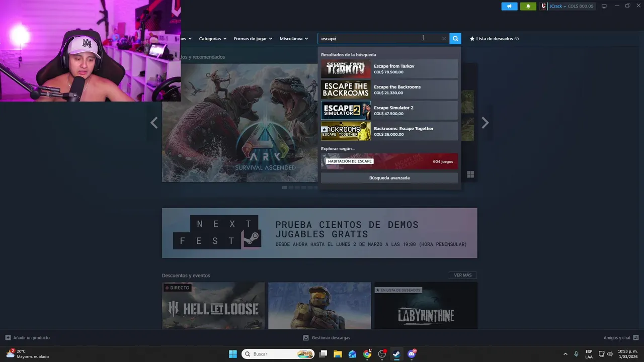Screen dimensions: 644x362
Task: Click the Windows platform icon in carousel
Action: pyautogui.click(x=470, y=174)
